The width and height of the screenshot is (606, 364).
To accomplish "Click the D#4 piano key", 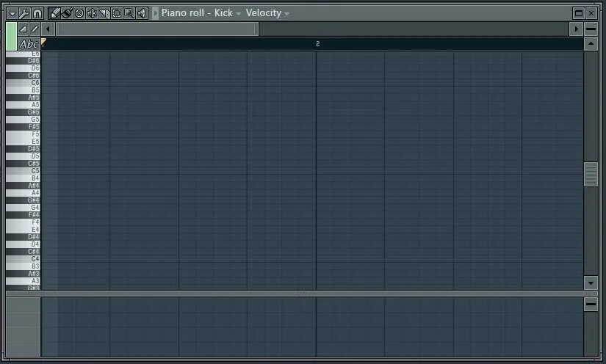I will coord(24,236).
